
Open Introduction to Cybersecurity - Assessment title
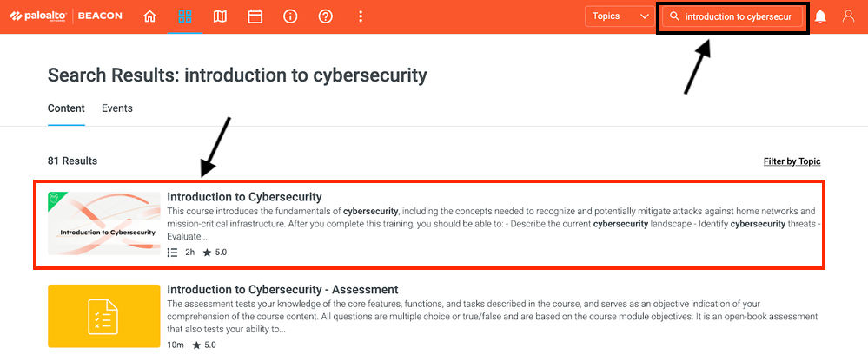(x=282, y=290)
